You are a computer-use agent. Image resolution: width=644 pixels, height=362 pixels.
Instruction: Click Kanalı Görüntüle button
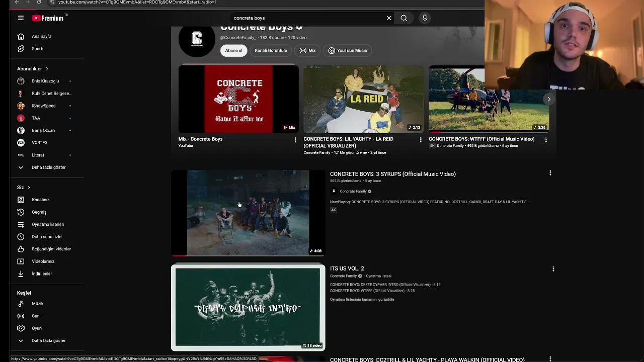coord(271,50)
